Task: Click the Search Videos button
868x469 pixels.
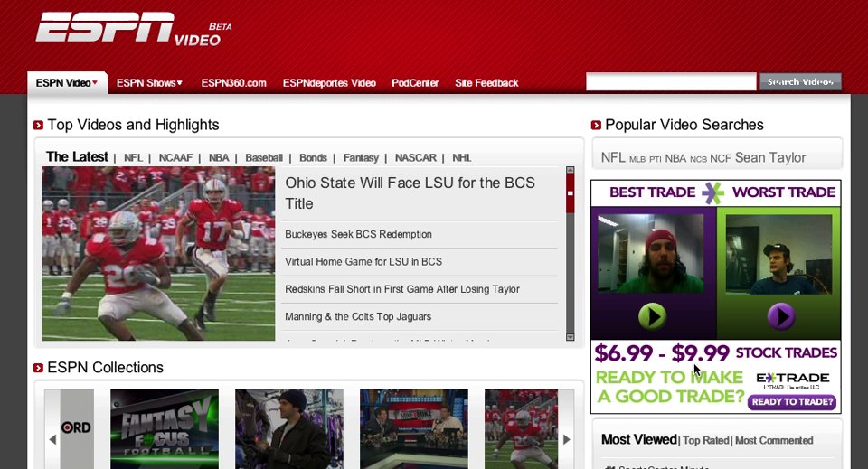Action: coord(800,82)
